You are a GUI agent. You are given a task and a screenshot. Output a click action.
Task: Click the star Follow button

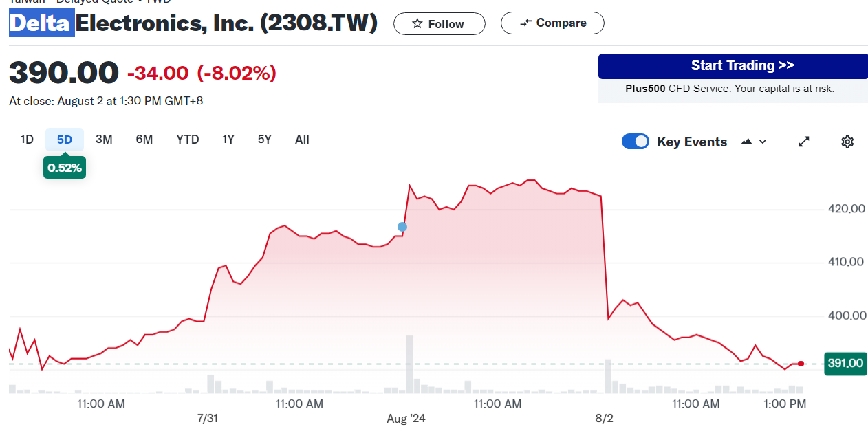click(x=439, y=24)
